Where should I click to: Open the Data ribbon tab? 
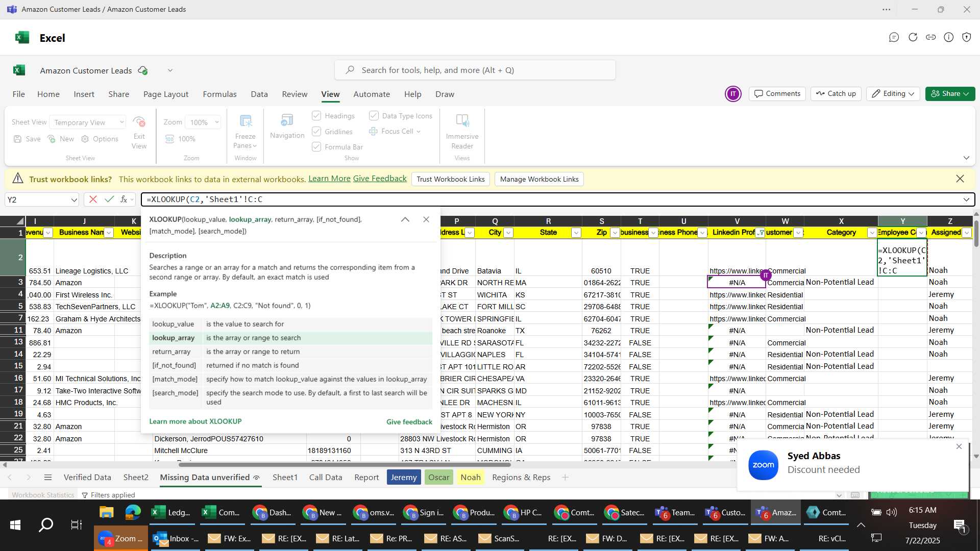coord(259,94)
